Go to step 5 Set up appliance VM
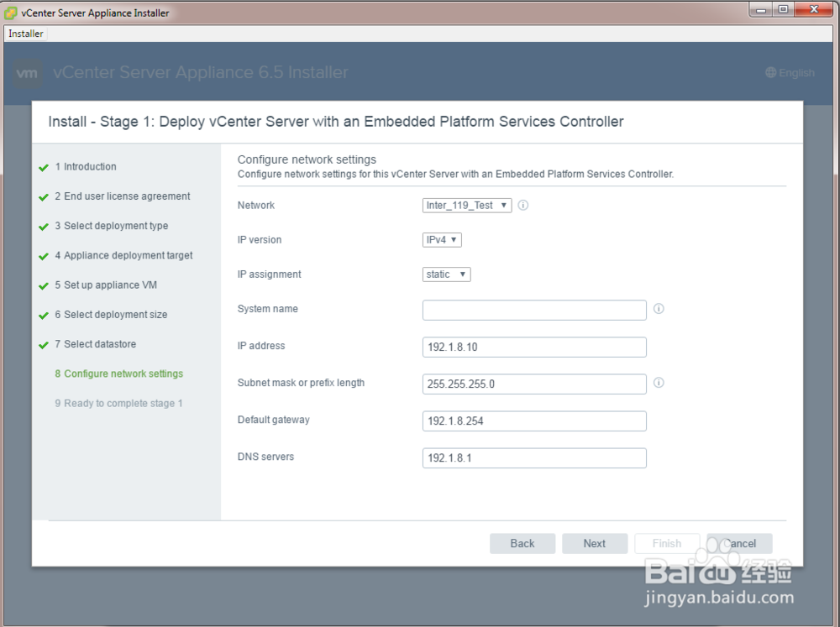The image size is (840, 627). click(106, 285)
